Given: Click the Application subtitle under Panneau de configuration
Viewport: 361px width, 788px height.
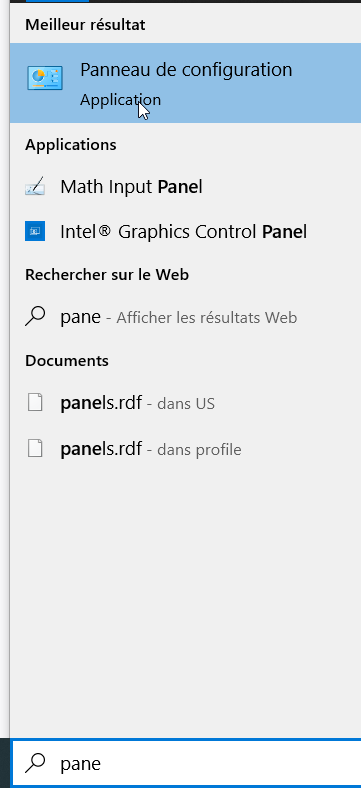Looking at the screenshot, I should click(x=120, y=100).
